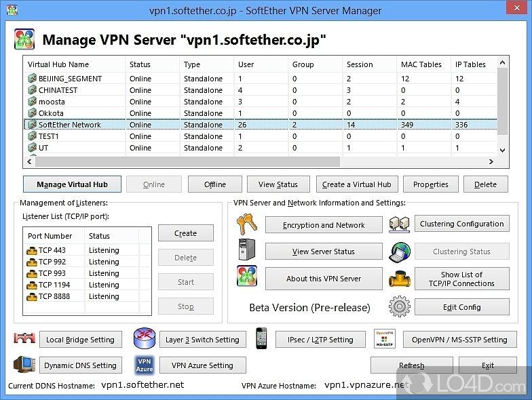Click the OpenVPN MS-SSTP logo icon

point(385,339)
